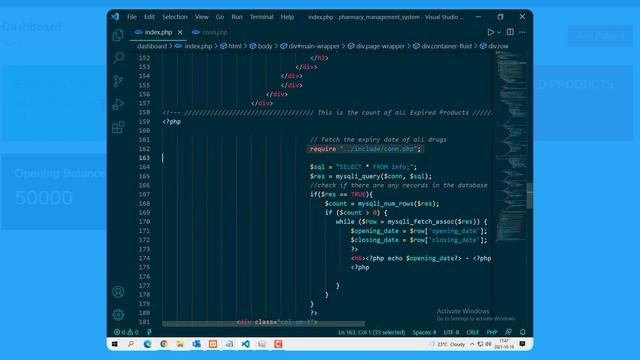
Task: Open the Edit menu
Action: (149, 17)
